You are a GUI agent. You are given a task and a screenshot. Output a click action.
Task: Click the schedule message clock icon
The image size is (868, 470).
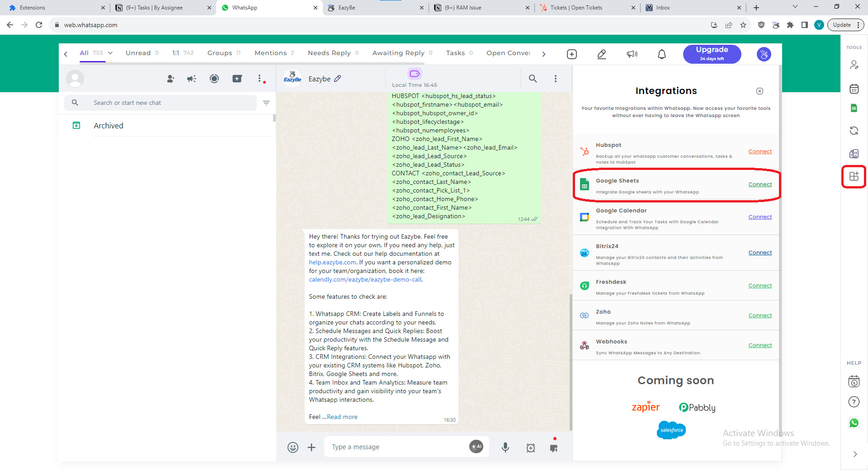tap(531, 448)
